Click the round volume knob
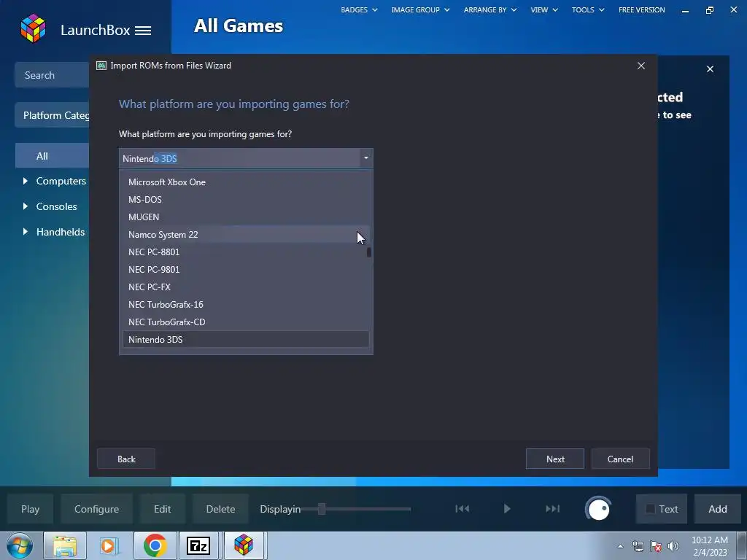 (x=598, y=509)
